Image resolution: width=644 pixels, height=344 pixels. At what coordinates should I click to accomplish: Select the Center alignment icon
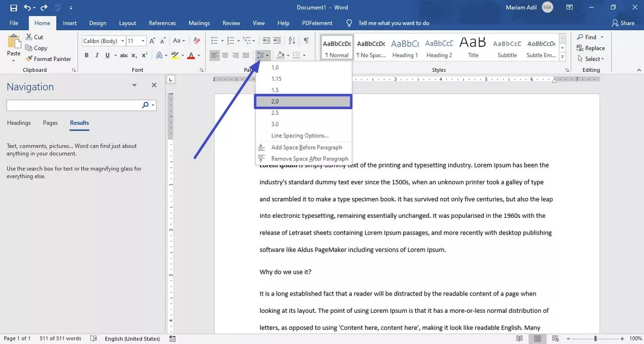[x=225, y=55]
